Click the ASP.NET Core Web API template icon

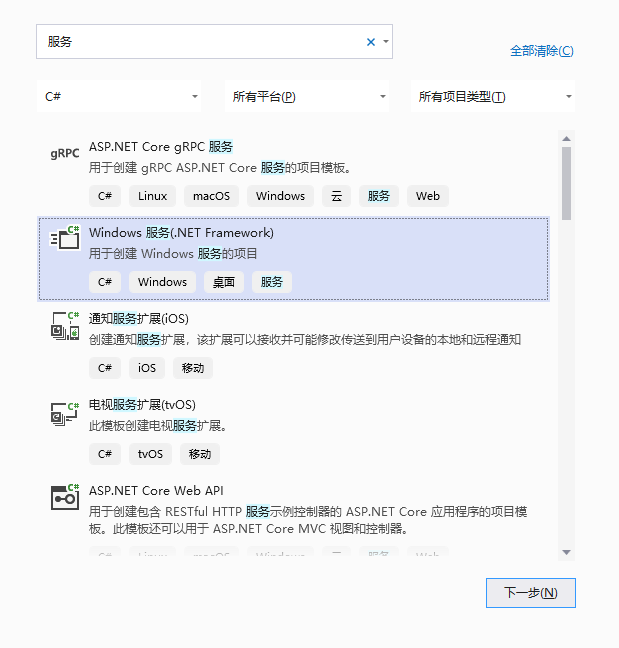click(65, 497)
